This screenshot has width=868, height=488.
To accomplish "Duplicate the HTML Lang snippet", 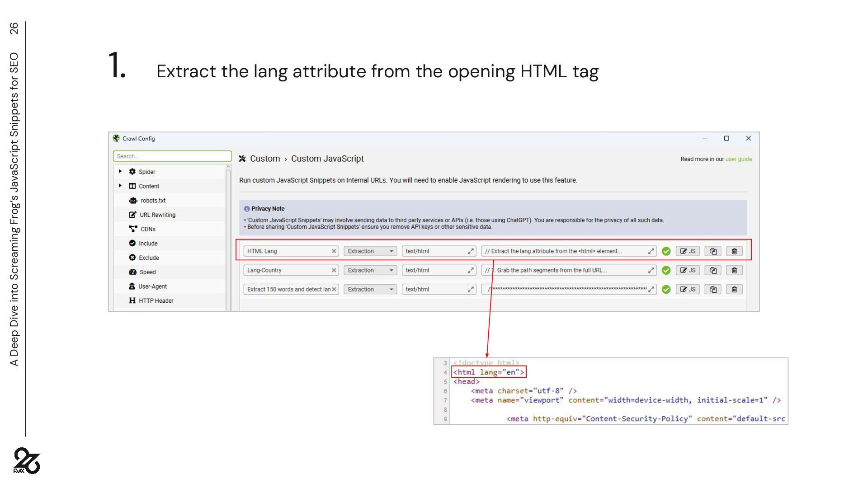I will pos(713,251).
